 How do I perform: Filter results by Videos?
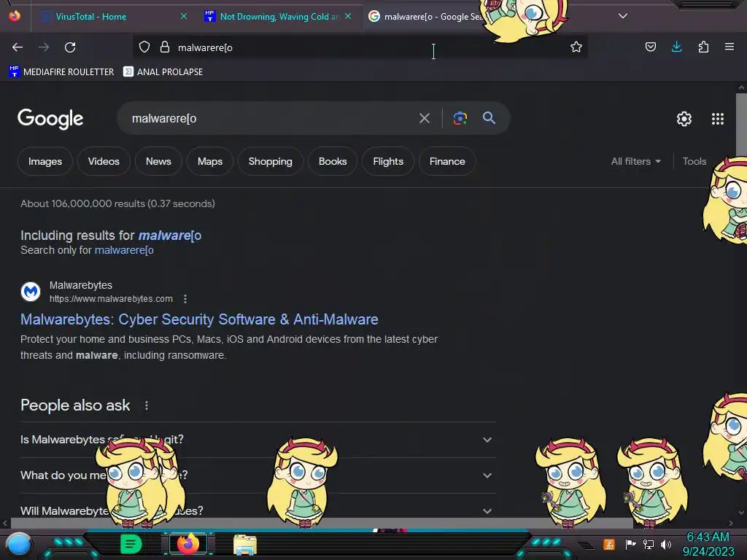(x=104, y=161)
